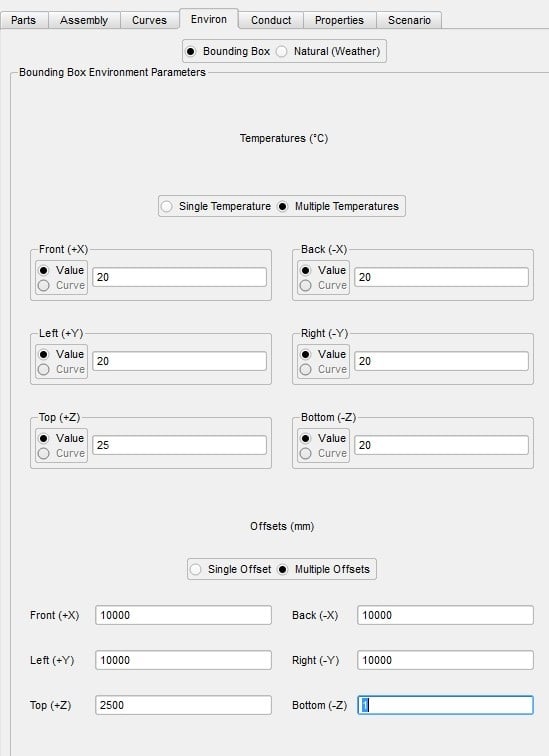Click the Left (+Y) offset input field
Screen dimensions: 549x756
click(183, 660)
